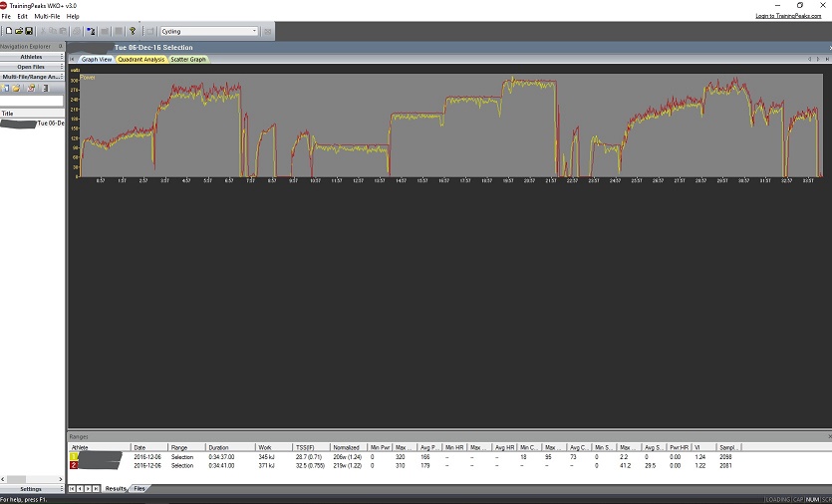
Task: Click the search field in Navigation Explorer
Action: [x=32, y=101]
